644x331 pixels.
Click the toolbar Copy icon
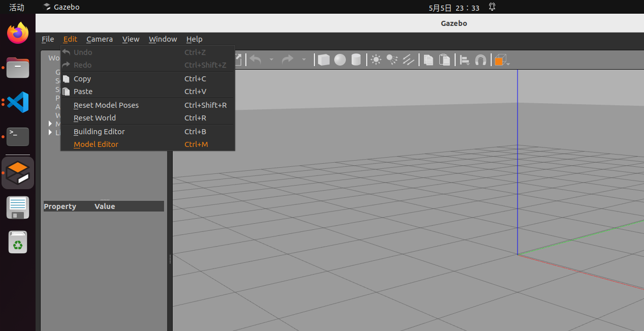[x=429, y=60]
